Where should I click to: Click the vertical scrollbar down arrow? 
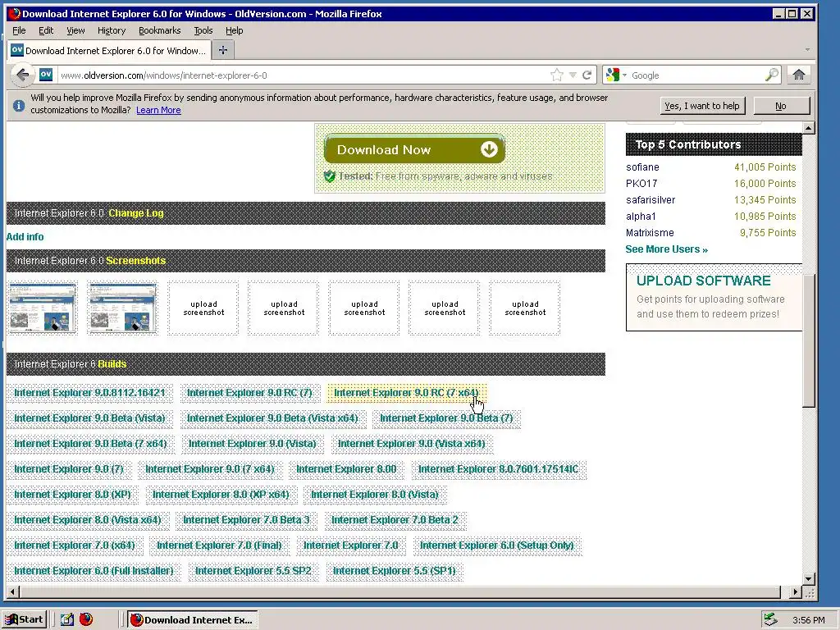pos(808,578)
